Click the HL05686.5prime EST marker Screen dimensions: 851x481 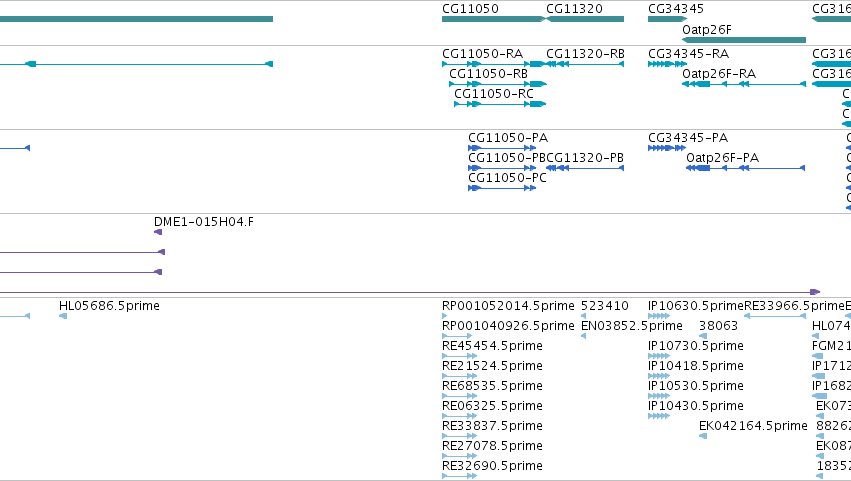tap(63, 316)
